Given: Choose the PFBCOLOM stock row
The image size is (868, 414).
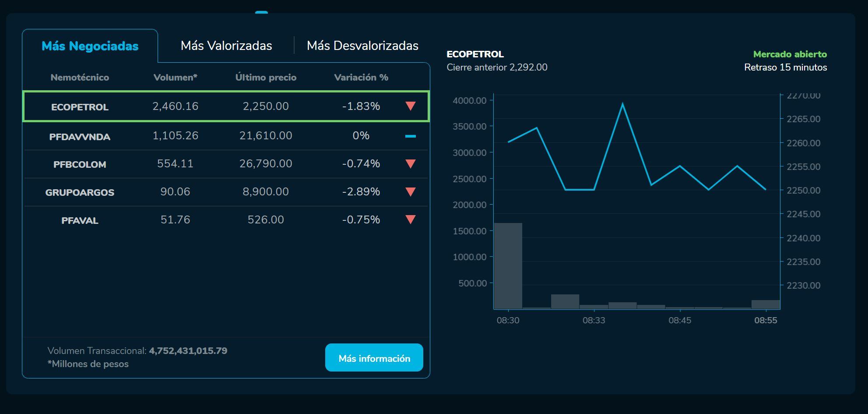Looking at the screenshot, I should coord(80,165).
